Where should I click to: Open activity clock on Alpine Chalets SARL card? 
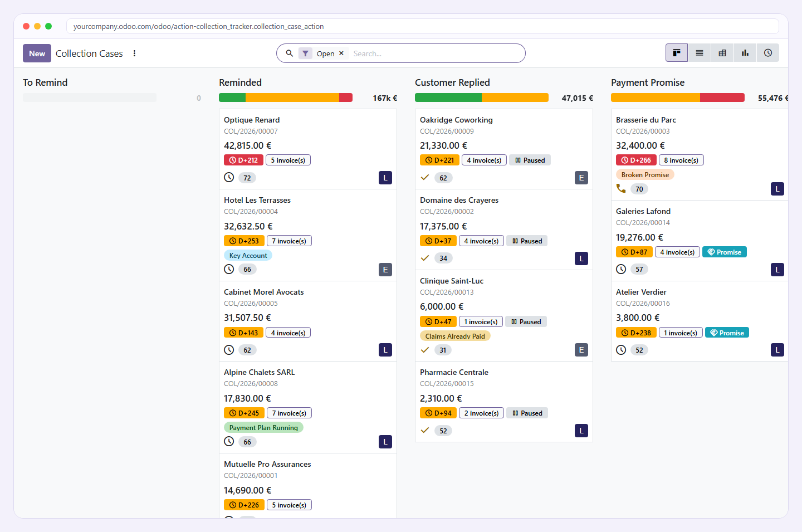point(229,441)
